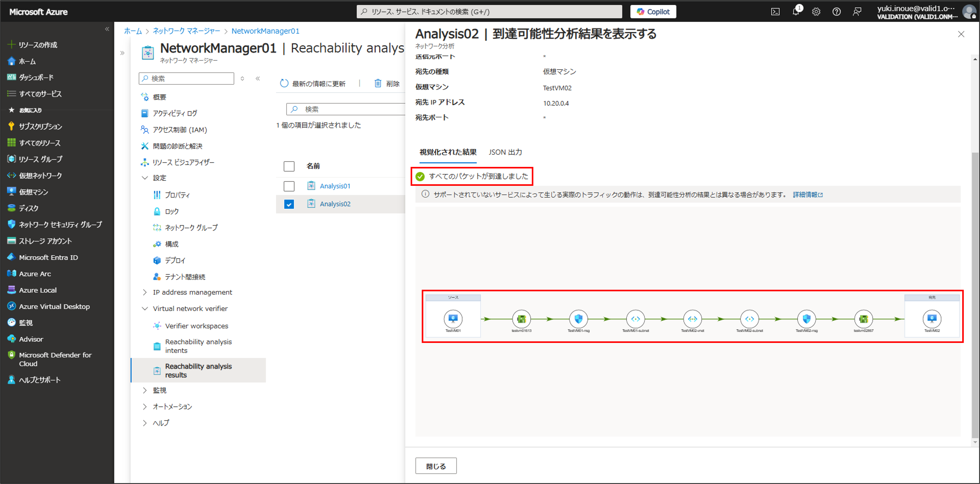Click the 削除 delete button
Image resolution: width=980 pixels, height=484 pixels.
[x=387, y=83]
